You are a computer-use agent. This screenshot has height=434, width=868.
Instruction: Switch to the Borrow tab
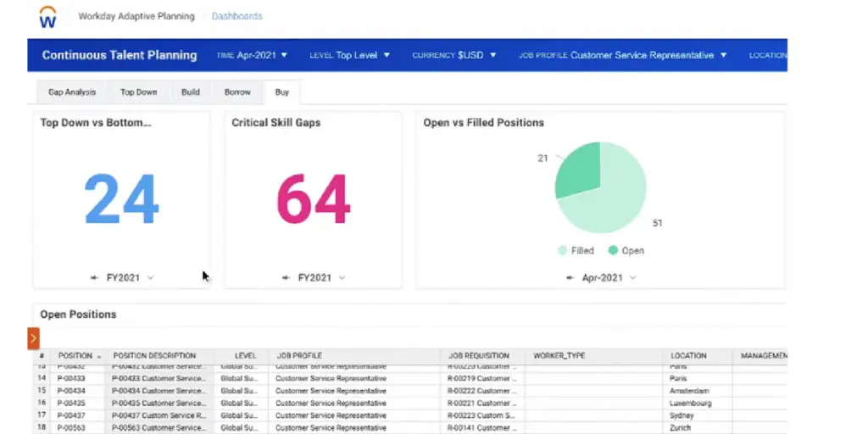237,92
